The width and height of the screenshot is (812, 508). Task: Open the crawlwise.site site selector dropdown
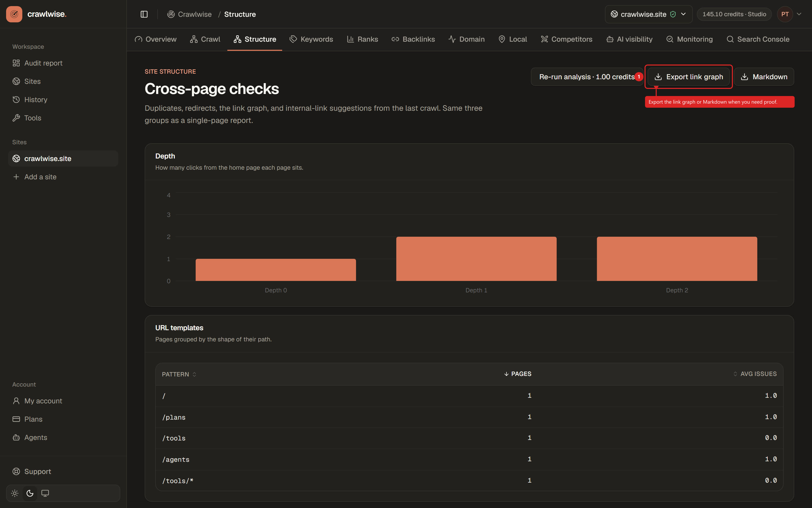point(649,14)
